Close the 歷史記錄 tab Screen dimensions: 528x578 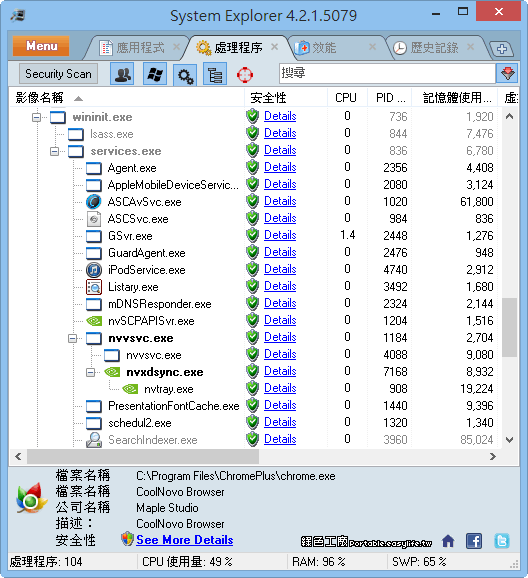pyautogui.click(x=470, y=47)
